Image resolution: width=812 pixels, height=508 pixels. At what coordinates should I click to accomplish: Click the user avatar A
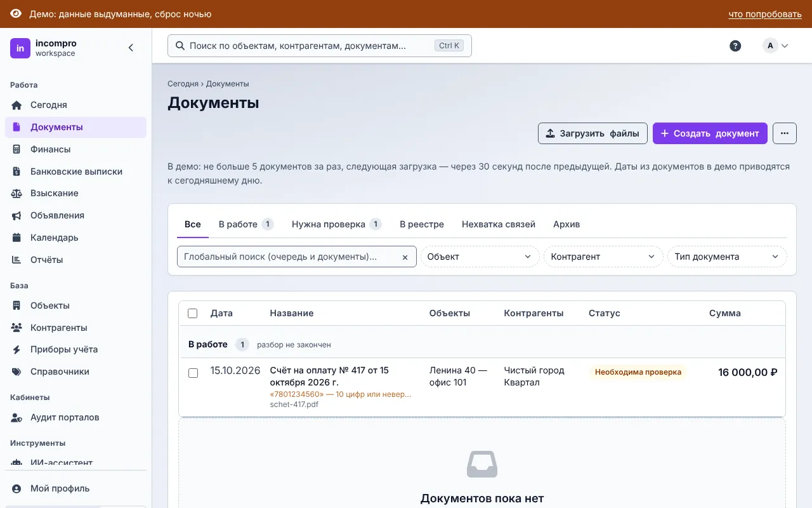770,46
